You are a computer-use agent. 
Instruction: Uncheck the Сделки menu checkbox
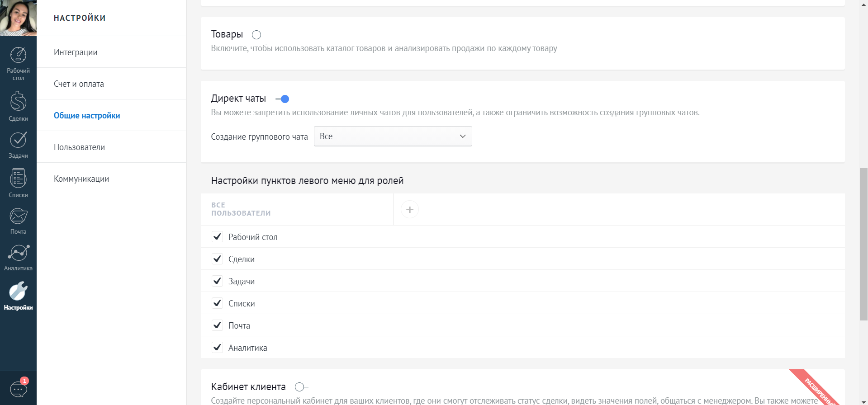(217, 259)
